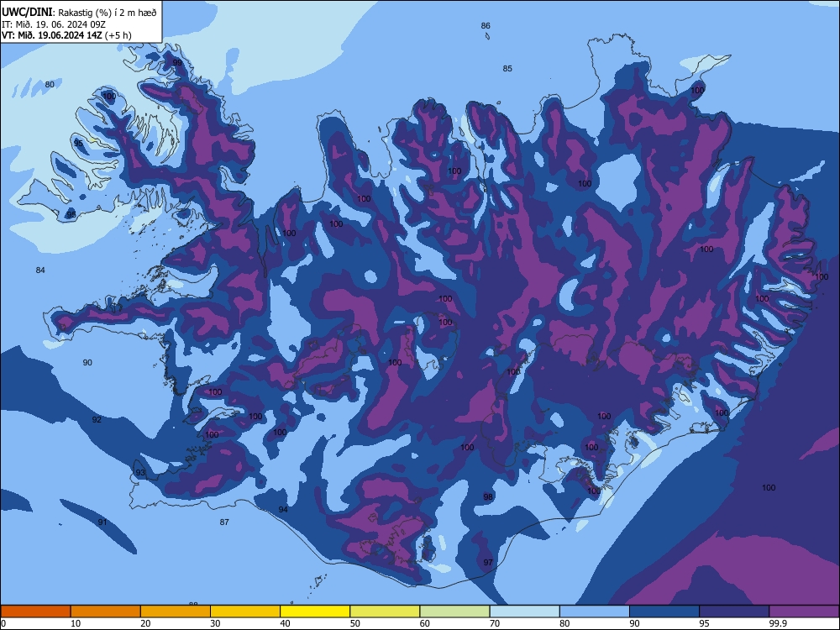The height and width of the screenshot is (630, 840).
Task: Click the medium blue 90–95 legend swatch
Action: pos(664,612)
